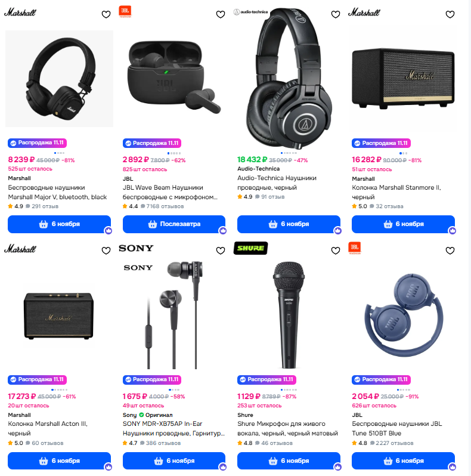Screen dimensions: 471x476
Task: Click heart icon on Marshall Stanmore II
Action: pos(450,14)
